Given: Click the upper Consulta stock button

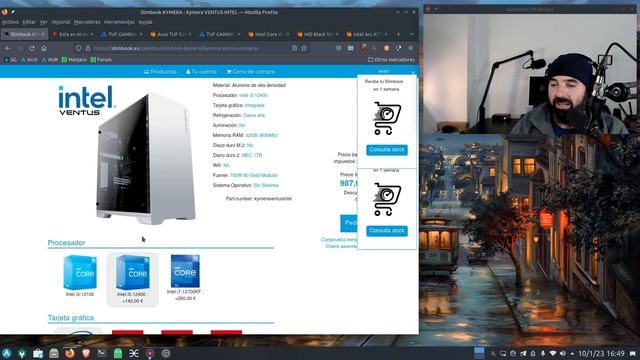Looking at the screenshot, I should coord(387,150).
